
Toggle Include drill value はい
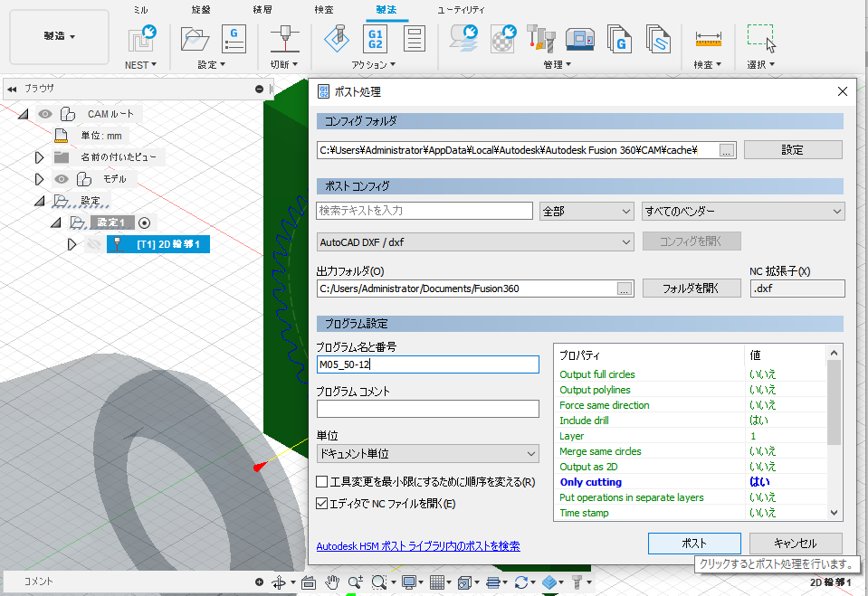point(759,420)
